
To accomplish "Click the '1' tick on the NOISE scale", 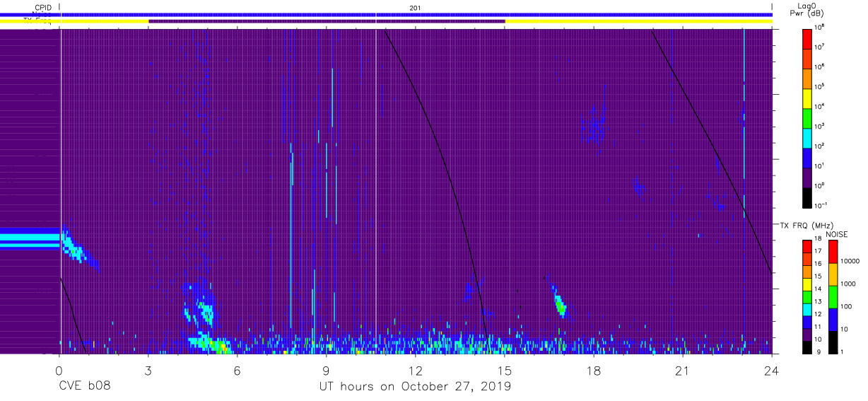I will click(843, 353).
